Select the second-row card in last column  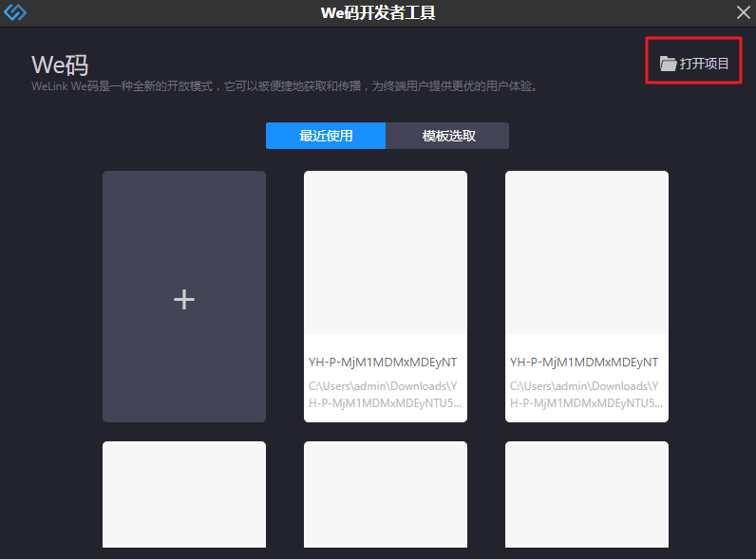587,494
